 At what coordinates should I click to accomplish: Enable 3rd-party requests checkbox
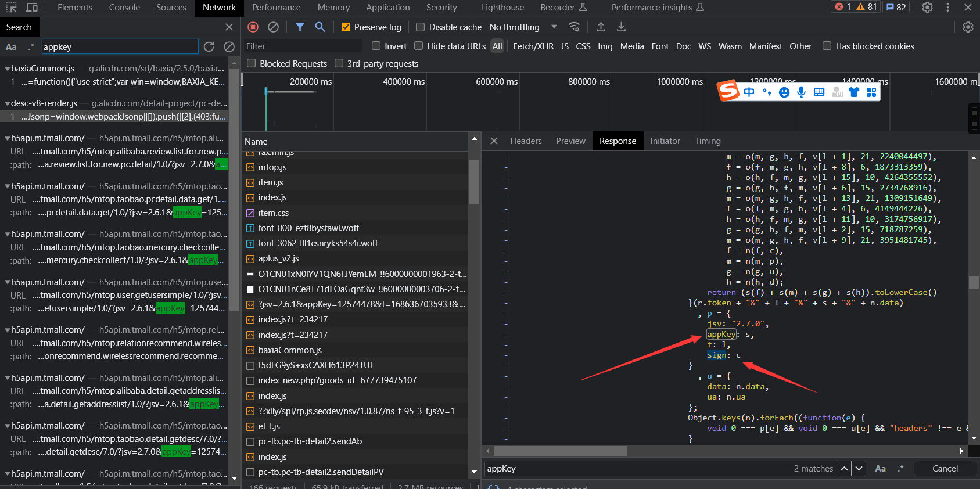(339, 63)
